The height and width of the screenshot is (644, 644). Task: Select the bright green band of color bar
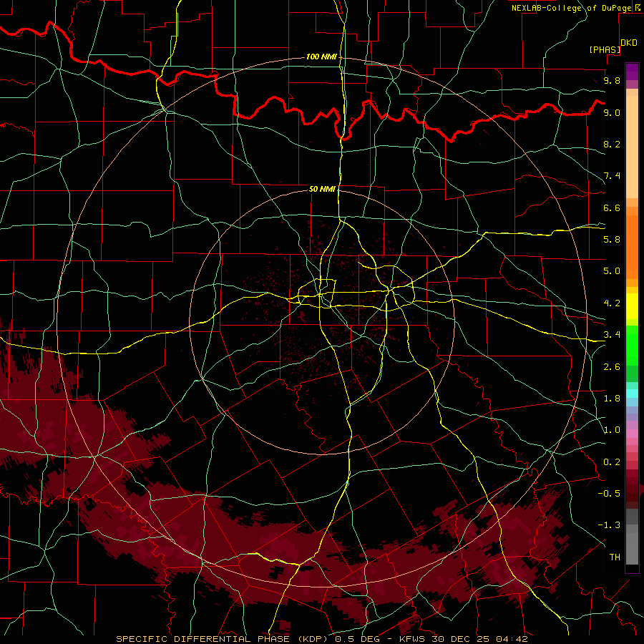[x=632, y=345]
